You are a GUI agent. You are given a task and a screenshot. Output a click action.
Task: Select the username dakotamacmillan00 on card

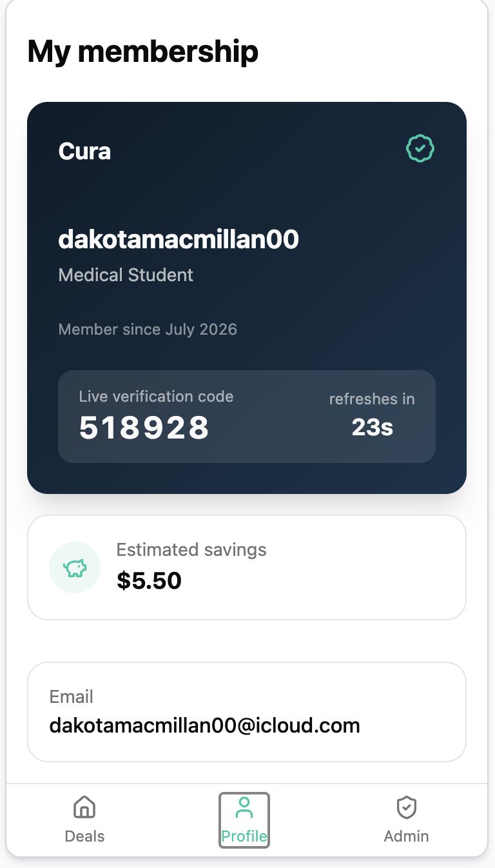[x=179, y=239]
